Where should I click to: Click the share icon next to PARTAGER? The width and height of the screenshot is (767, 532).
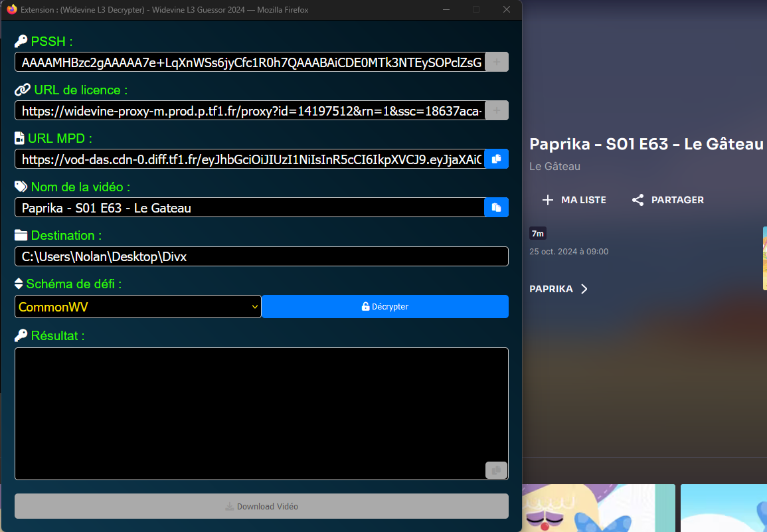tap(638, 200)
